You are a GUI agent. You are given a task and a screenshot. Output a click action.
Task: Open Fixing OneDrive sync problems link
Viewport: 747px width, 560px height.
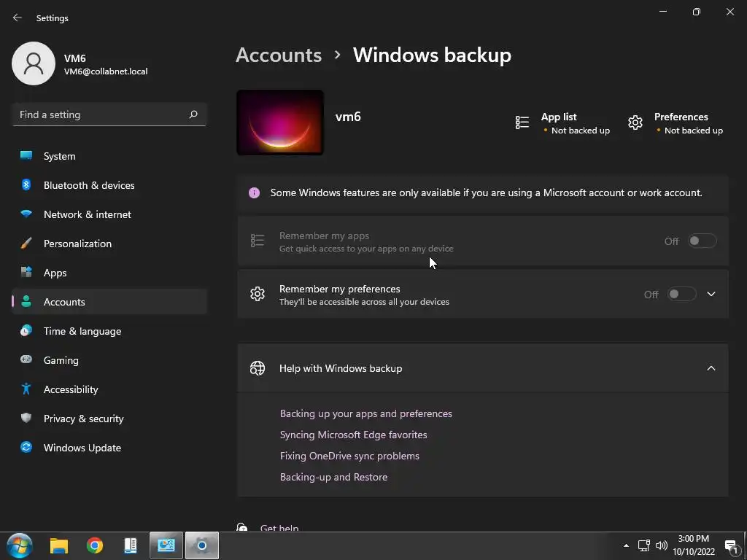click(349, 456)
